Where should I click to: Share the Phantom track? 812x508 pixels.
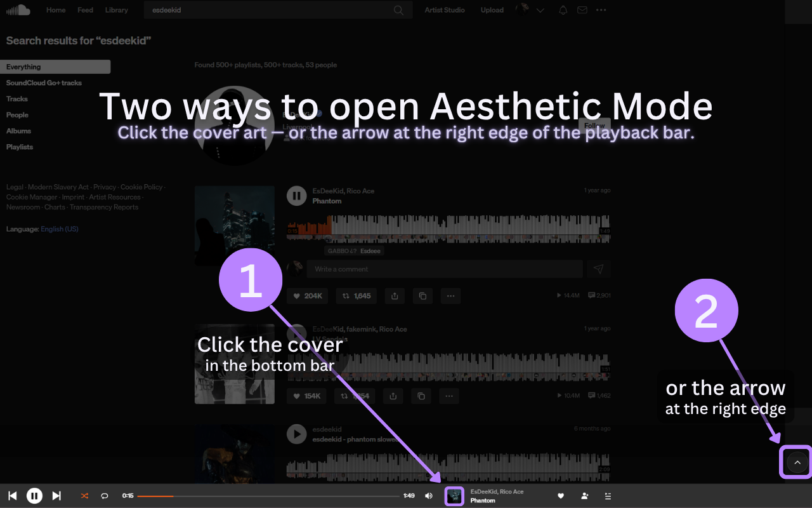[395, 296]
